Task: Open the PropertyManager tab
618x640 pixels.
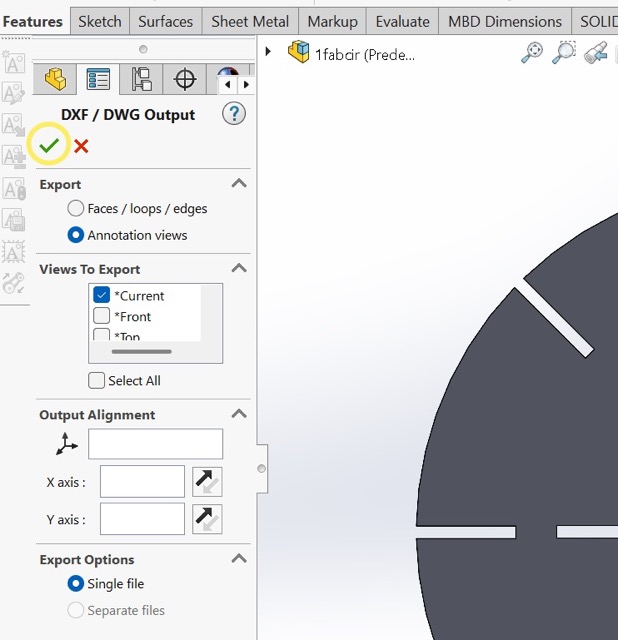Action: pos(98,79)
